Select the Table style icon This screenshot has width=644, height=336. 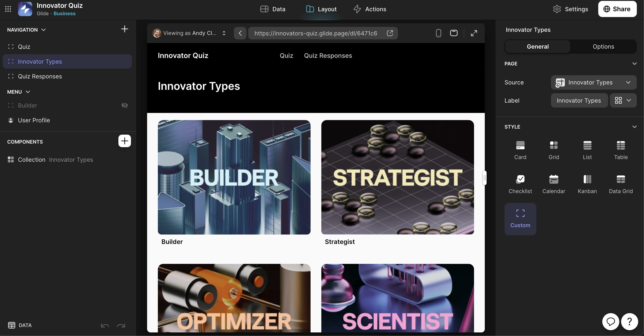[621, 150]
